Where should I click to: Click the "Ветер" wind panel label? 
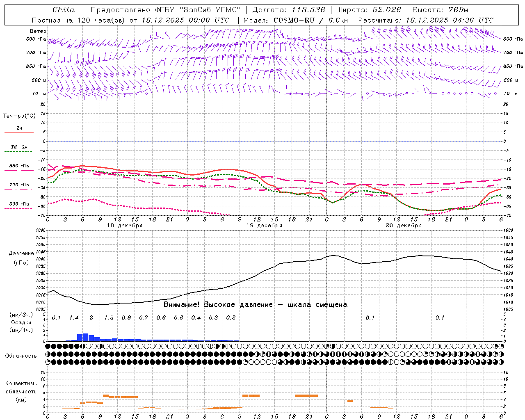38,31
